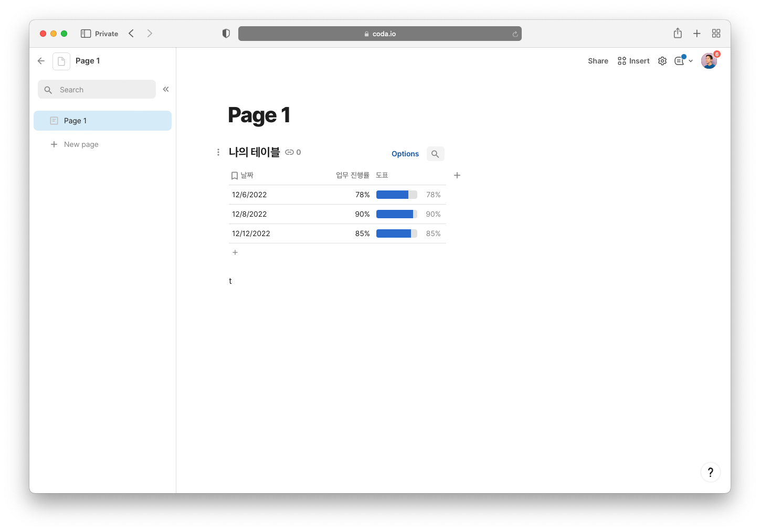
Task: Click the coda.io address bar
Action: tap(380, 34)
